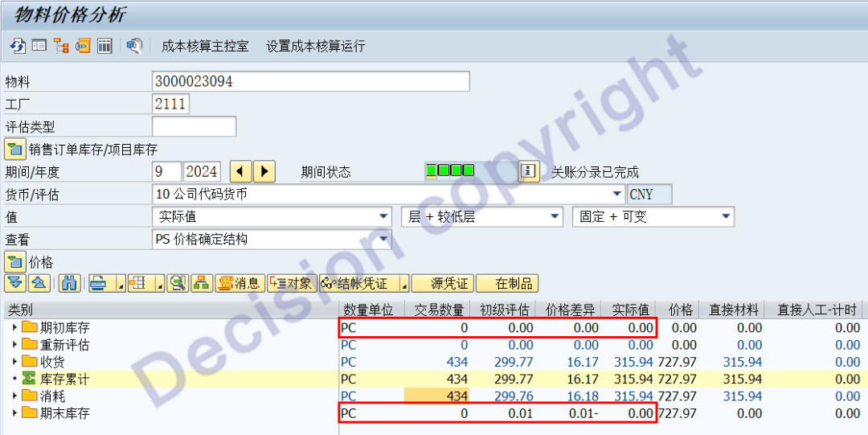Click the period status info icon
This screenshot has width=868, height=435.
tap(528, 171)
